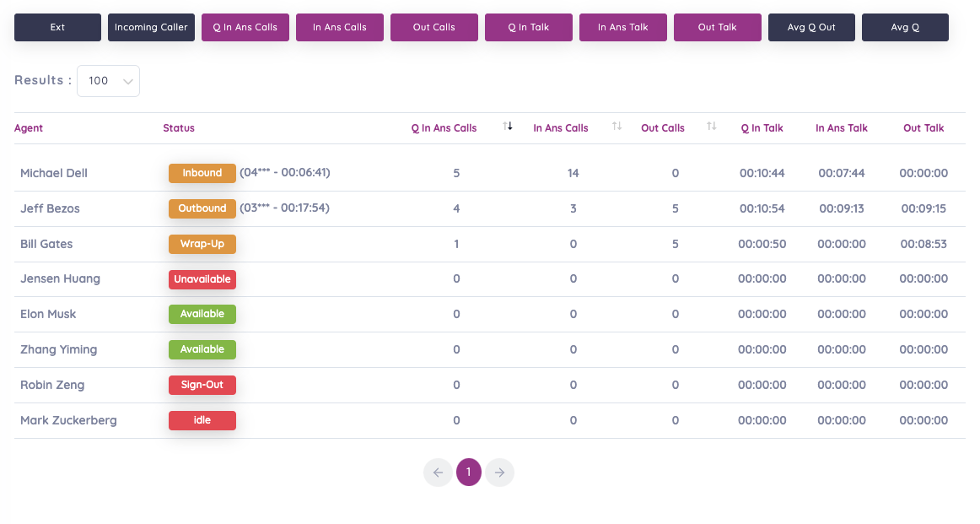The image size is (980, 524).
Task: Click the Unavailable badge for Jensen Huang
Action: 202,279
